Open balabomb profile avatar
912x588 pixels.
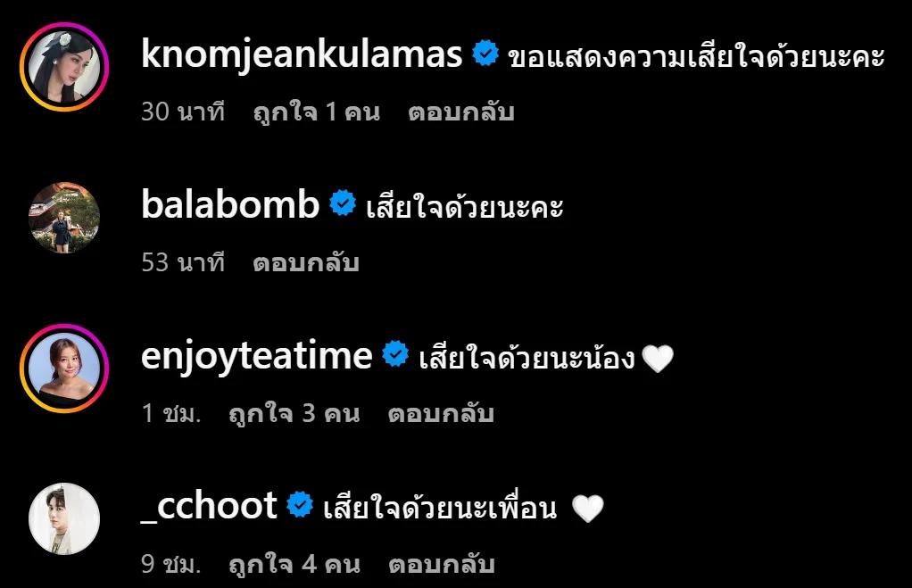pyautogui.click(x=64, y=218)
